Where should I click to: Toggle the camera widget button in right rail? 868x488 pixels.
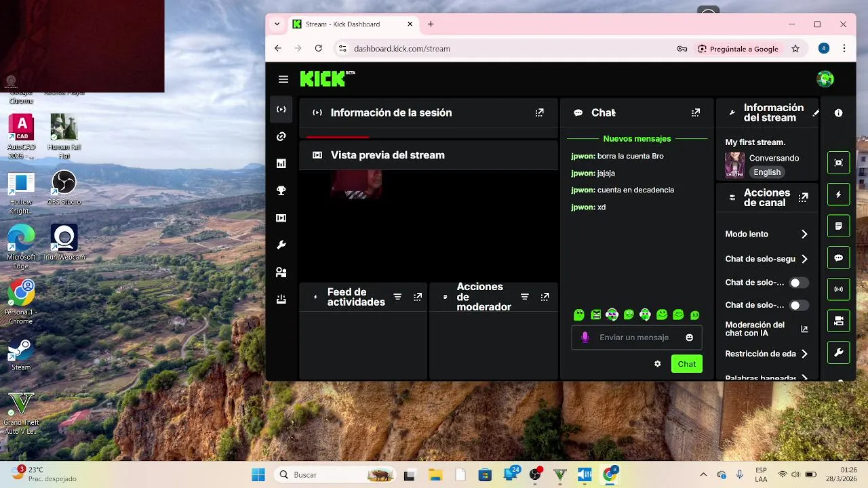point(839,321)
